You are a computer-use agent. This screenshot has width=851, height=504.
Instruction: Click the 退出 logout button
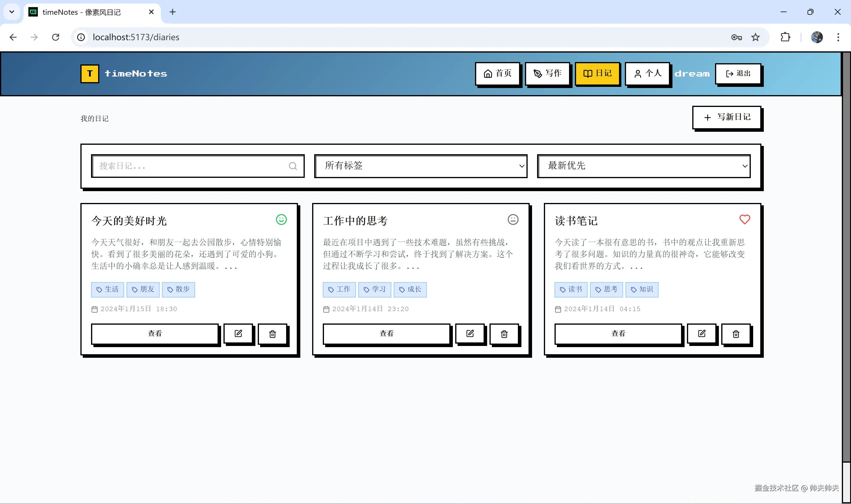(738, 73)
